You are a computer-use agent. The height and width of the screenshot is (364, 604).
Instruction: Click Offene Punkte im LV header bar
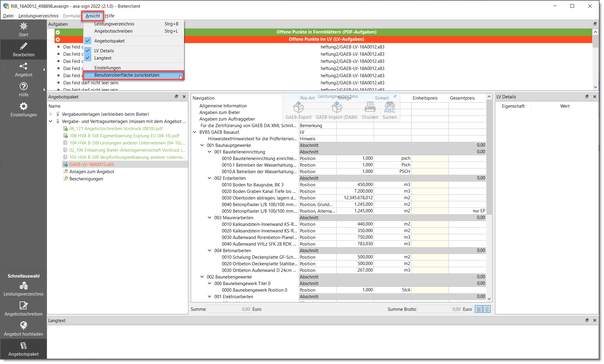pos(323,39)
